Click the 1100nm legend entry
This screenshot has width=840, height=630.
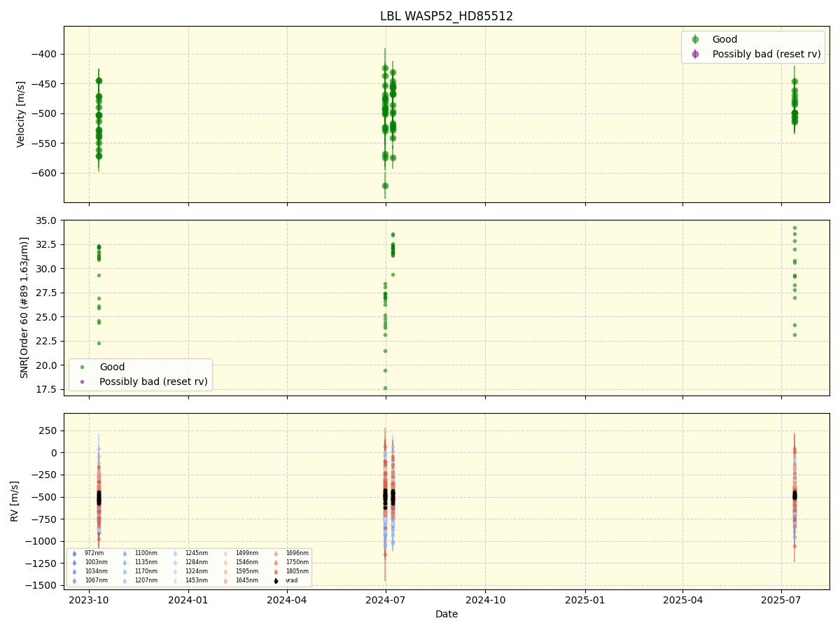[139, 553]
